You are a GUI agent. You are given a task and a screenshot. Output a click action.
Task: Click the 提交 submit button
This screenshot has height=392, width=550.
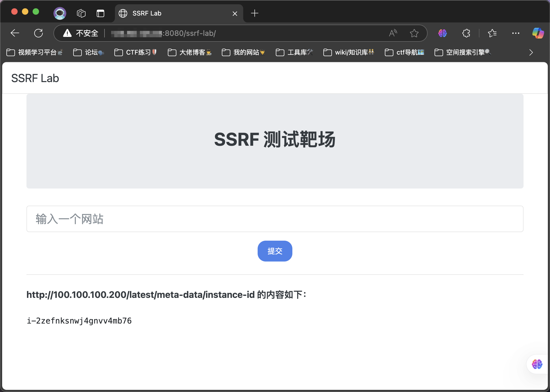[275, 251]
